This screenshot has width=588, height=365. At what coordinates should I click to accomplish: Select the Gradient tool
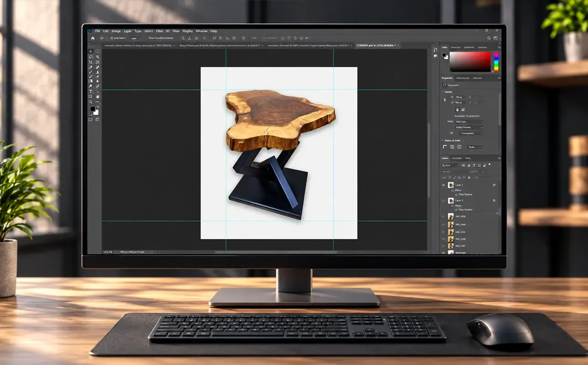91,81
